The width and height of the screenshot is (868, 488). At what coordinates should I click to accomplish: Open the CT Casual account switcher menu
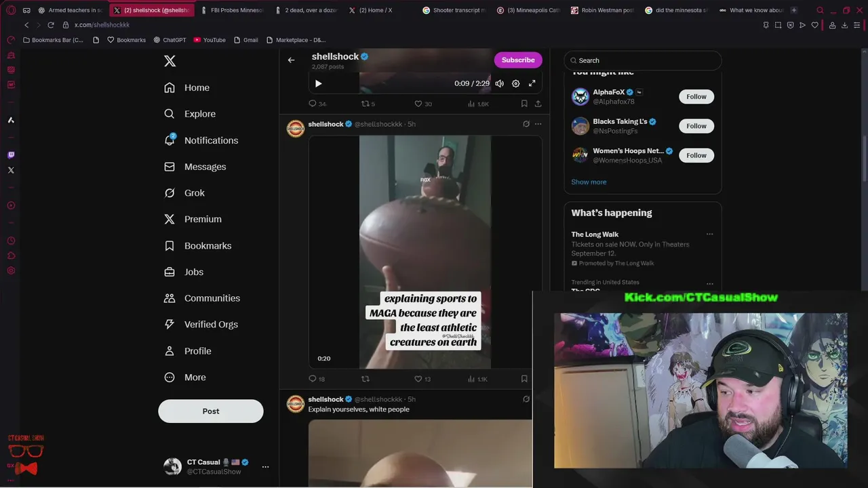pos(265,466)
